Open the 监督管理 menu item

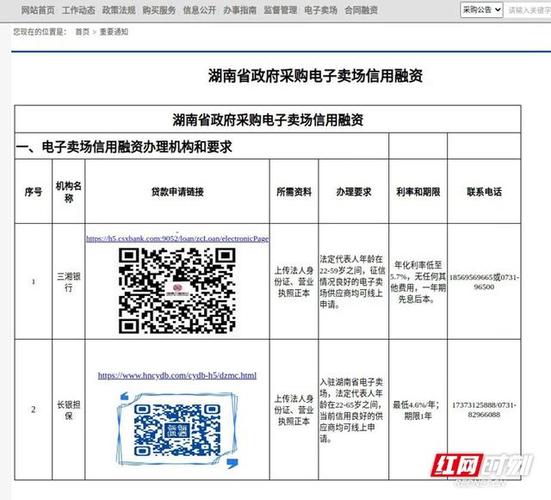click(280, 10)
